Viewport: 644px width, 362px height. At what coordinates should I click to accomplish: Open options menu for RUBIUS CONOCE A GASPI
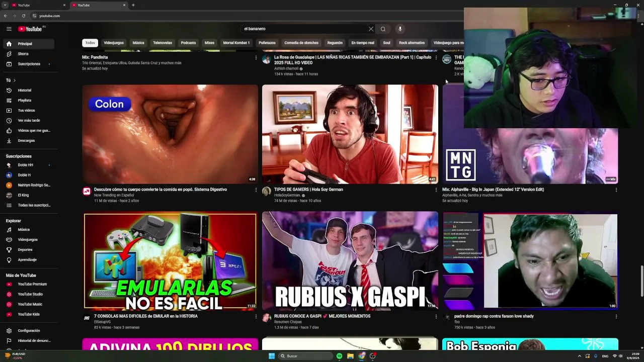click(x=436, y=316)
